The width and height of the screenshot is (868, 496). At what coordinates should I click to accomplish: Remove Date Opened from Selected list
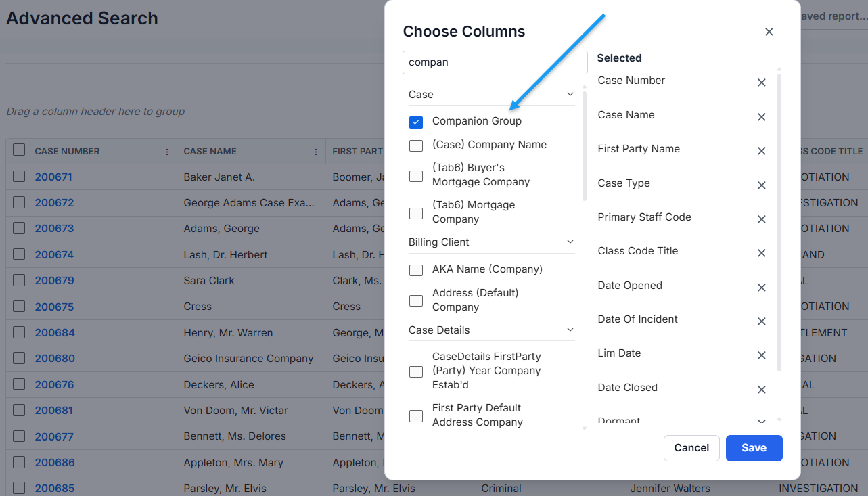pos(761,288)
